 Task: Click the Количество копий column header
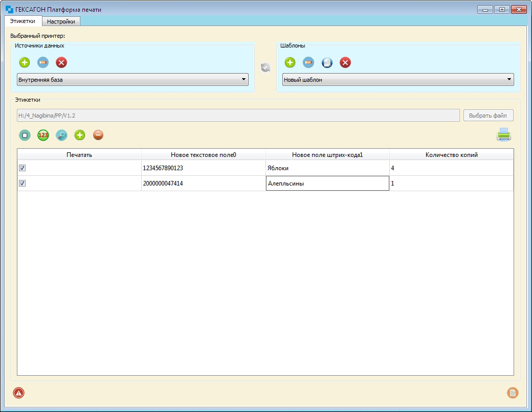pyautogui.click(x=451, y=155)
